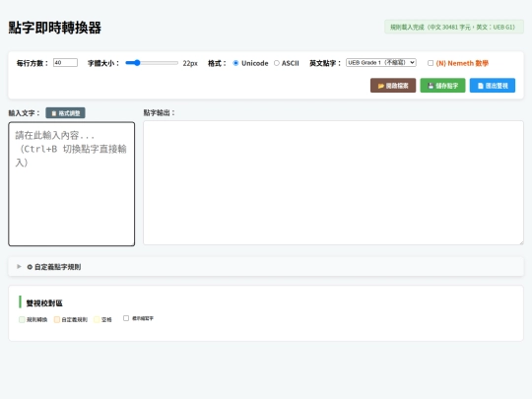The height and width of the screenshot is (399, 532).
Task: Click the green rules-loaded status banner
Action: 453,27
